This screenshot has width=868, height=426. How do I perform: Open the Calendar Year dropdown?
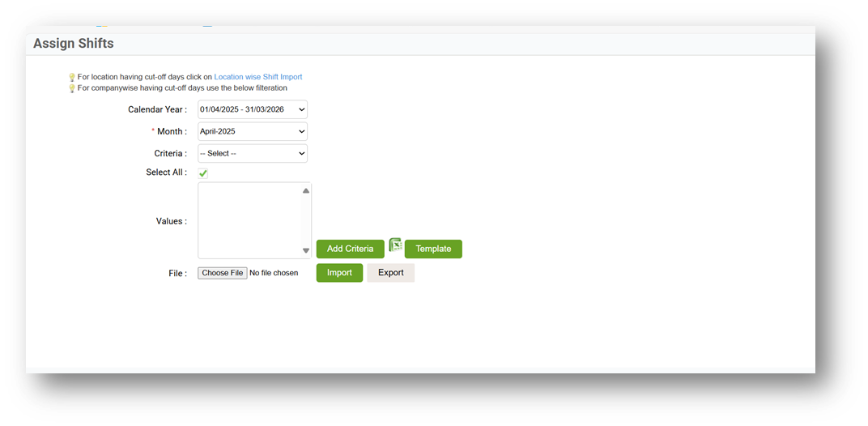click(x=253, y=109)
